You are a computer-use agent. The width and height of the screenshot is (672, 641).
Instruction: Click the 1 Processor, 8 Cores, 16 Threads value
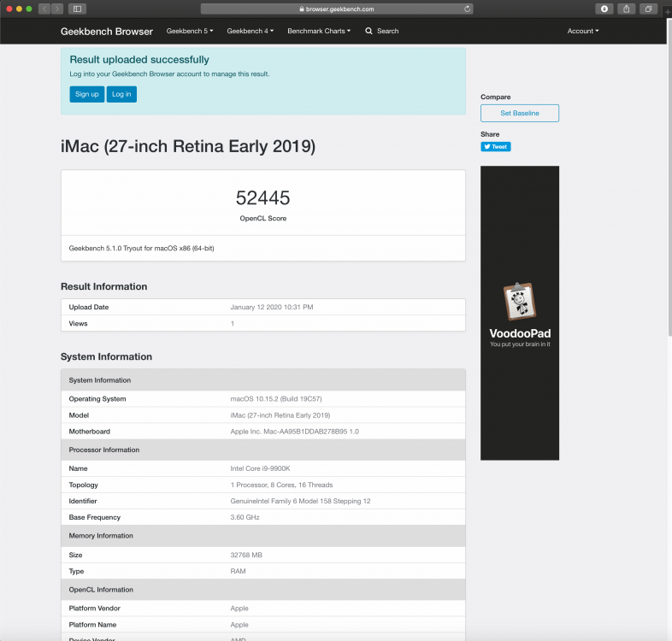click(281, 485)
